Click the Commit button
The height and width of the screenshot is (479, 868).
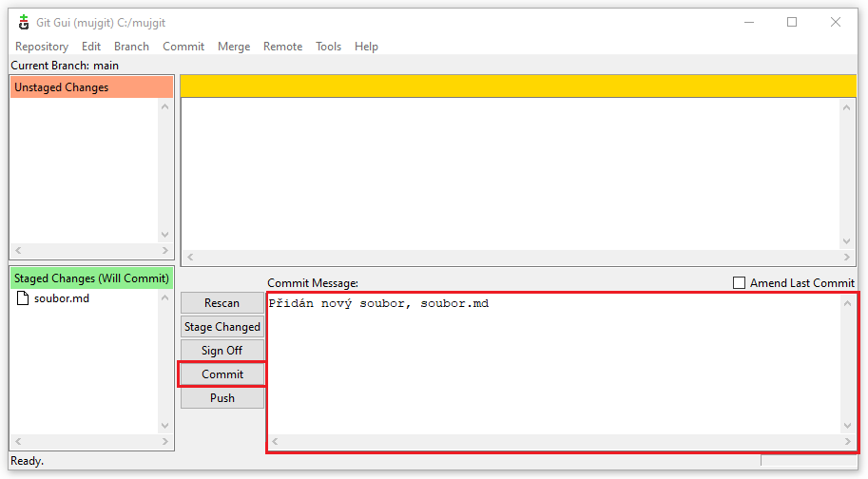(222, 374)
